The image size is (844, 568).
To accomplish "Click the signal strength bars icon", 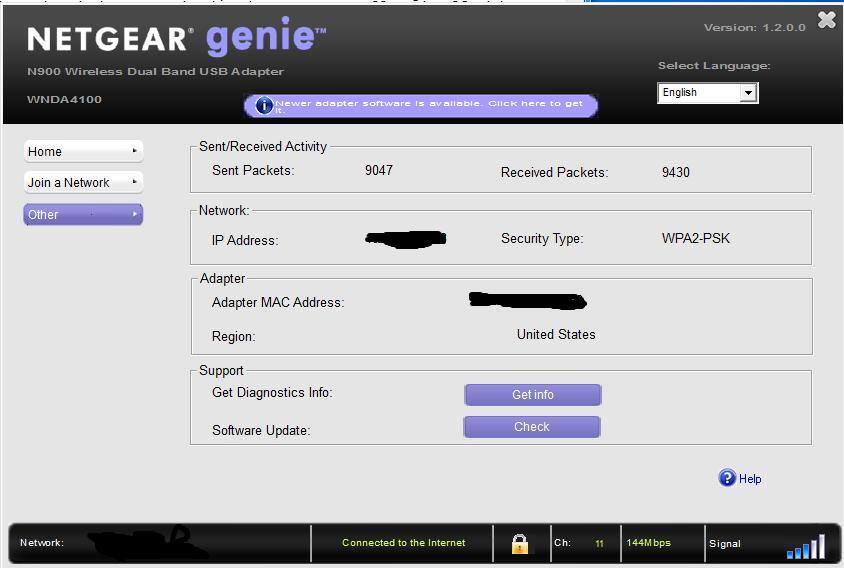I will (805, 546).
